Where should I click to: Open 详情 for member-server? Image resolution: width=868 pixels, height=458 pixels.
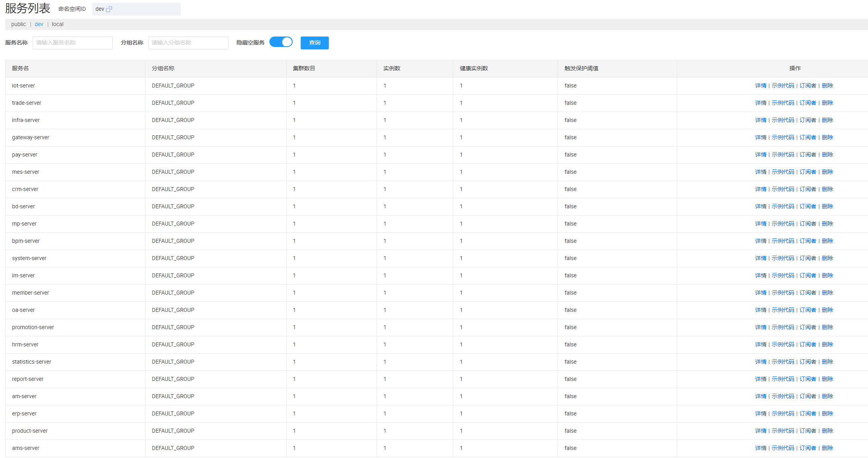click(761, 293)
